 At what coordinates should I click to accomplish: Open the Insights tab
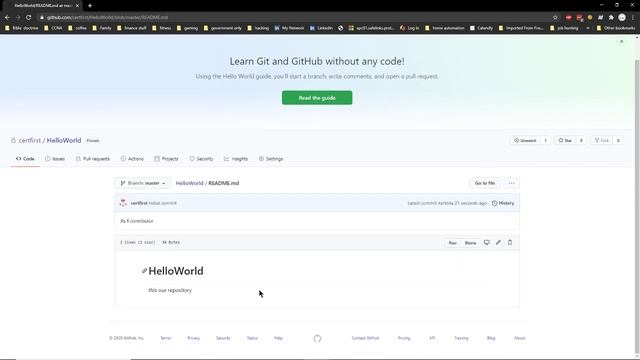coord(236,159)
